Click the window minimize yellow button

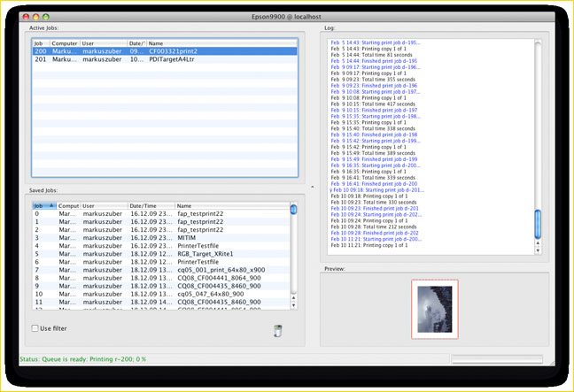(35, 17)
